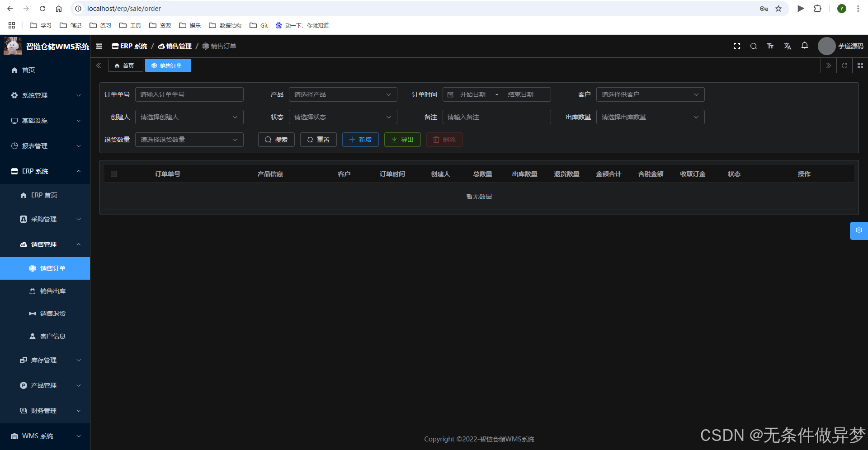
Task: Switch to 首页 tab
Action: (x=125, y=66)
